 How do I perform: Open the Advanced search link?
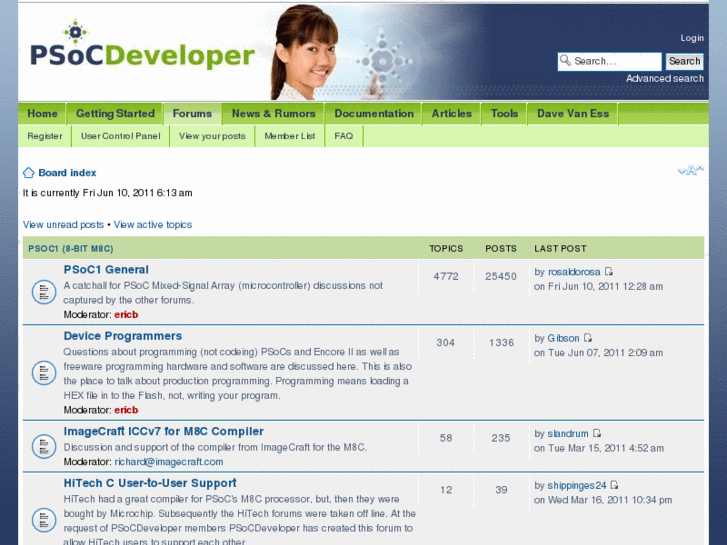(x=664, y=79)
